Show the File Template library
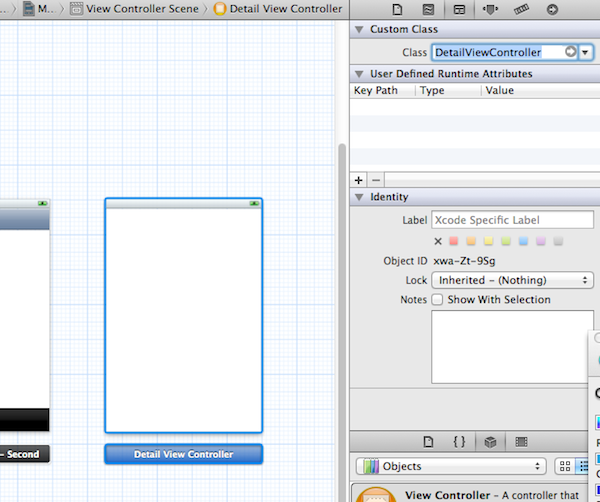This screenshot has height=502, width=600. coord(428,442)
